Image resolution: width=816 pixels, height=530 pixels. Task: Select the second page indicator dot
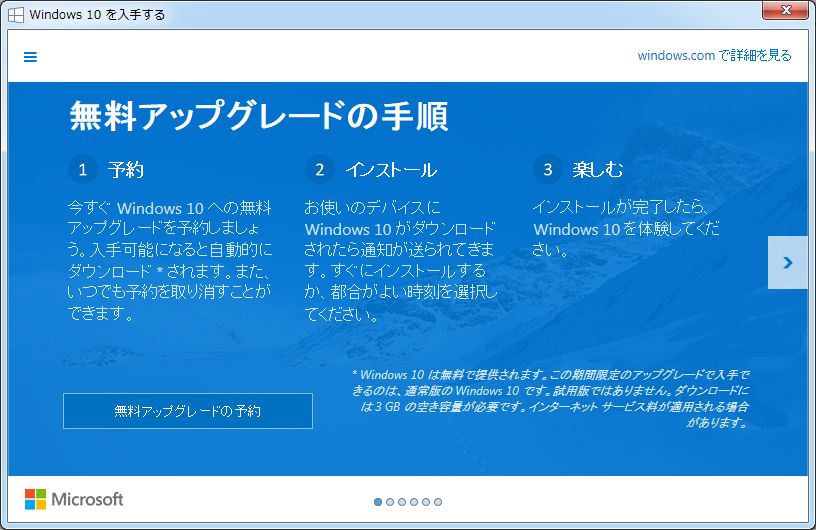click(x=390, y=502)
